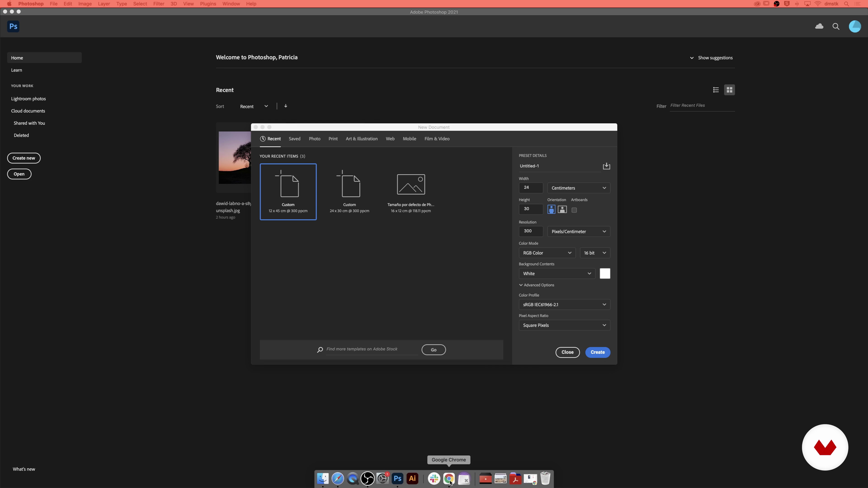Collapse the Advanced Options section
This screenshot has height=488, width=868.
(x=536, y=285)
